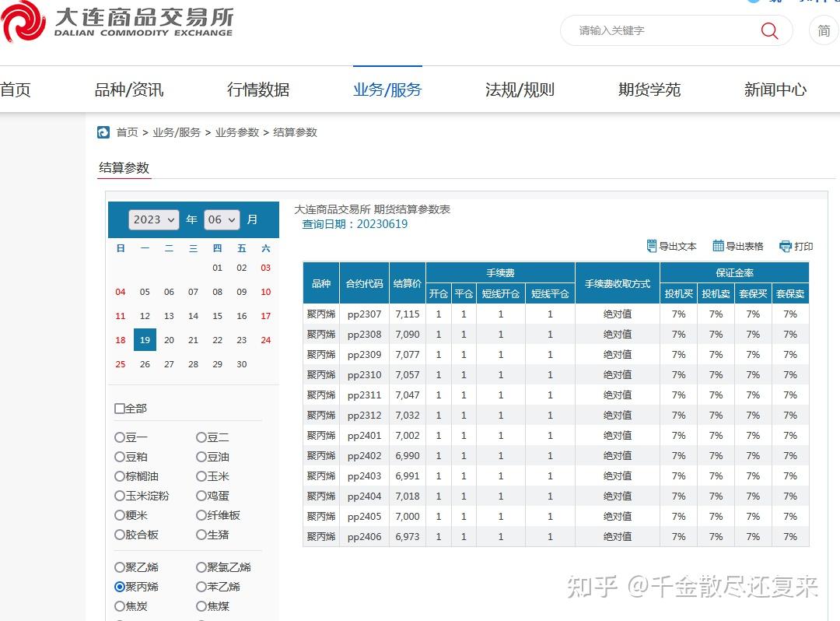This screenshot has height=621, width=840.
Task: Click the home icon in the breadcrumb
Action: click(103, 132)
